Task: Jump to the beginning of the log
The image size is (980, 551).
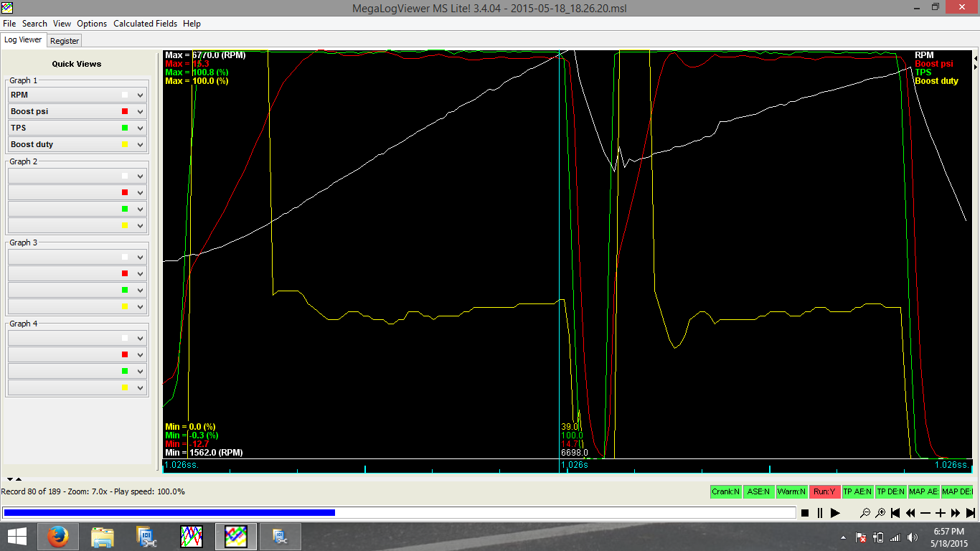Action: click(895, 513)
